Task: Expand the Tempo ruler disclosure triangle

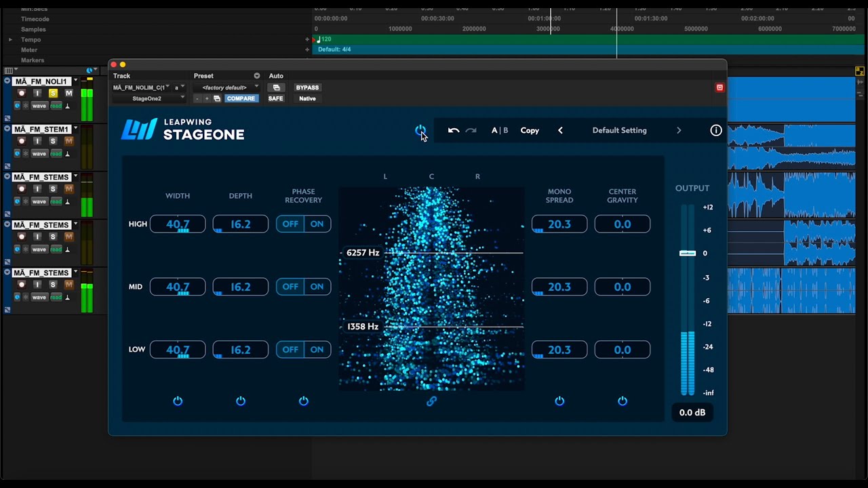Action: point(10,39)
